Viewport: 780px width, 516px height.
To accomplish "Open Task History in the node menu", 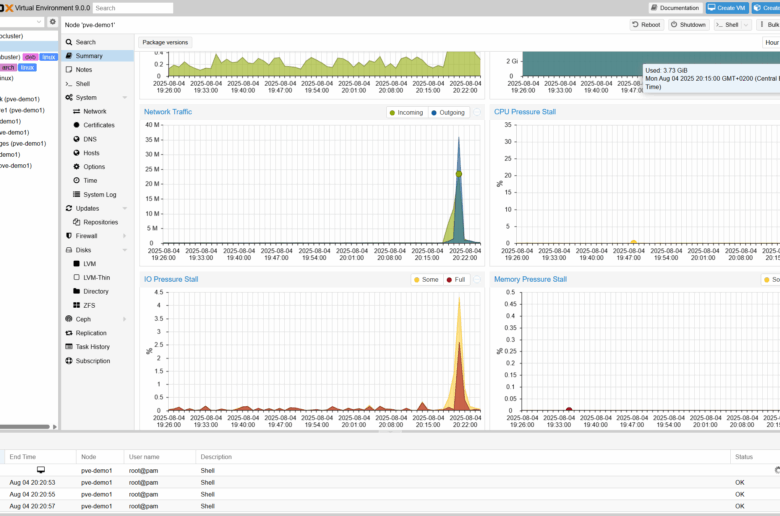I will pos(93,347).
